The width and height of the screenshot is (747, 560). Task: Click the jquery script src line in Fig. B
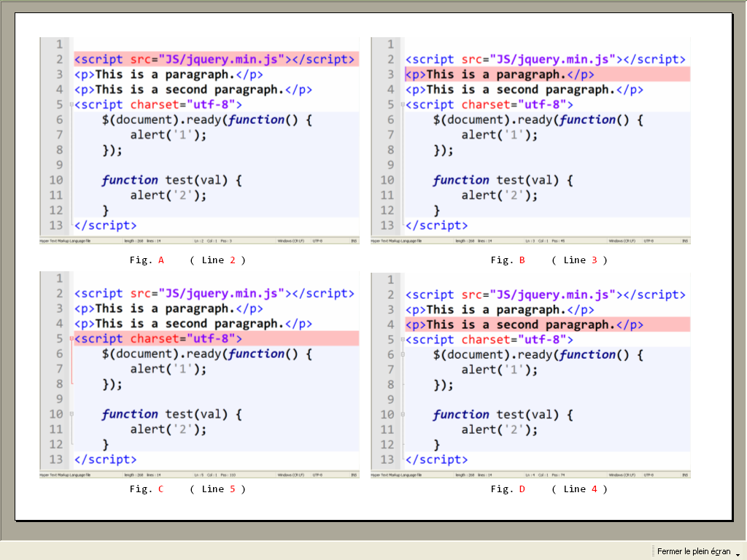[545, 59]
